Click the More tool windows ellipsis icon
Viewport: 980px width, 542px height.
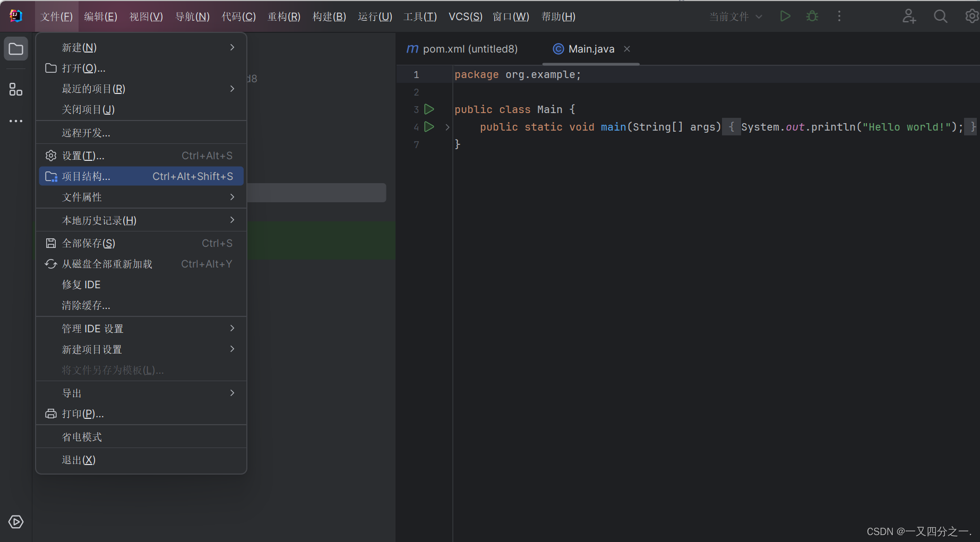tap(16, 121)
